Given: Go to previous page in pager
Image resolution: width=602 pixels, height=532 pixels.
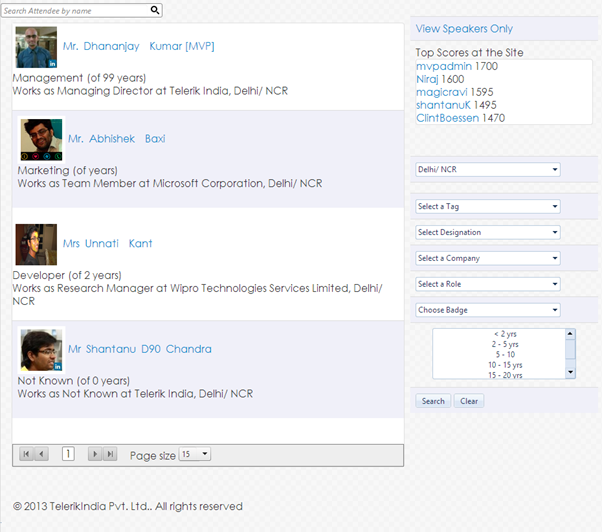Looking at the screenshot, I should [x=41, y=454].
